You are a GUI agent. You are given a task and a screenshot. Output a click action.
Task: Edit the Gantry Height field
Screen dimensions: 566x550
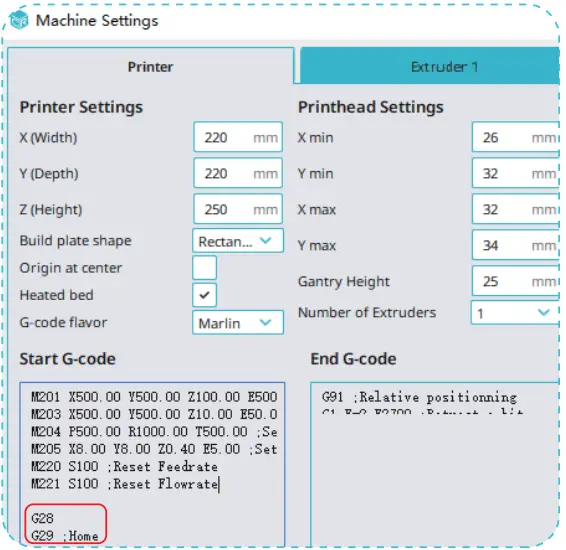coord(515,281)
